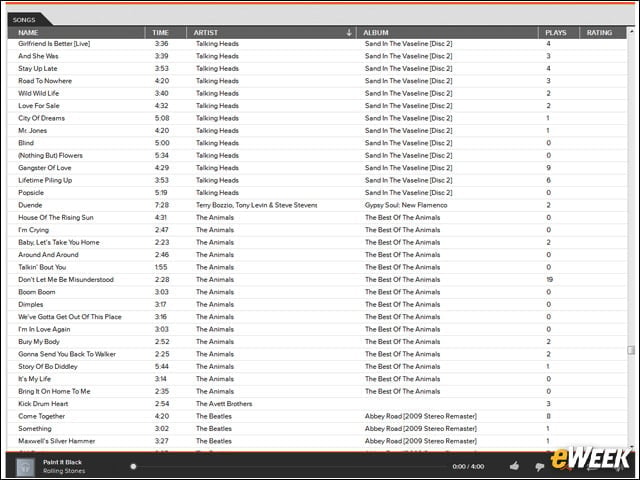This screenshot has width=640, height=480.
Task: Click the 0:00 / 4:00 time display
Action: coord(468,467)
